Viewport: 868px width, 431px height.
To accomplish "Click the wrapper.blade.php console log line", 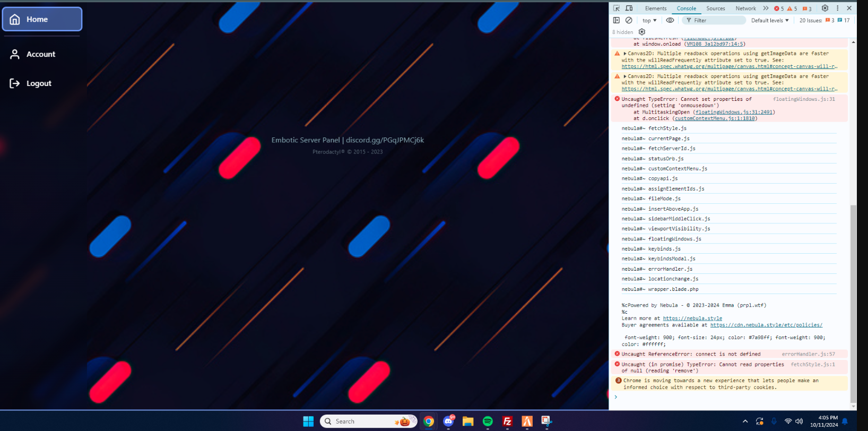I will pyautogui.click(x=729, y=289).
